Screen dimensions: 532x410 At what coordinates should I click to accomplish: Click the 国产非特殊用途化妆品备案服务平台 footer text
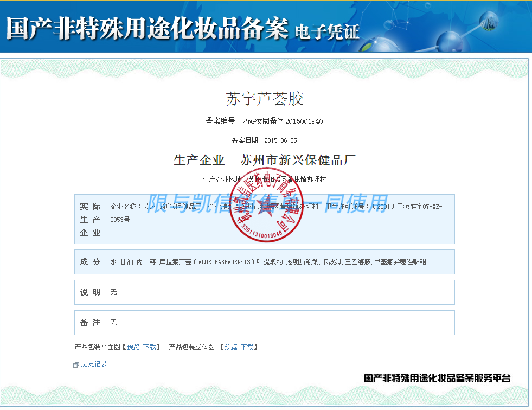tap(437, 379)
